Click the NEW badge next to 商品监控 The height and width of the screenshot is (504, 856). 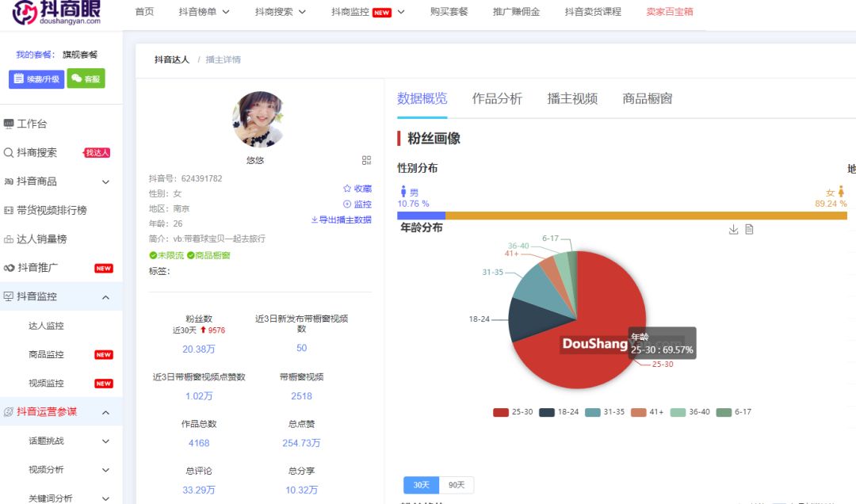[104, 354]
